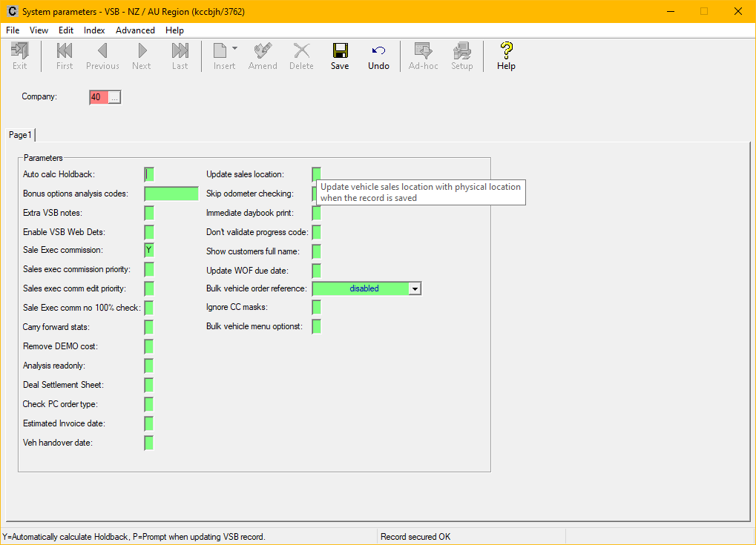756x545 pixels.
Task: Click Sales exec comm edit priority field
Action: point(149,288)
